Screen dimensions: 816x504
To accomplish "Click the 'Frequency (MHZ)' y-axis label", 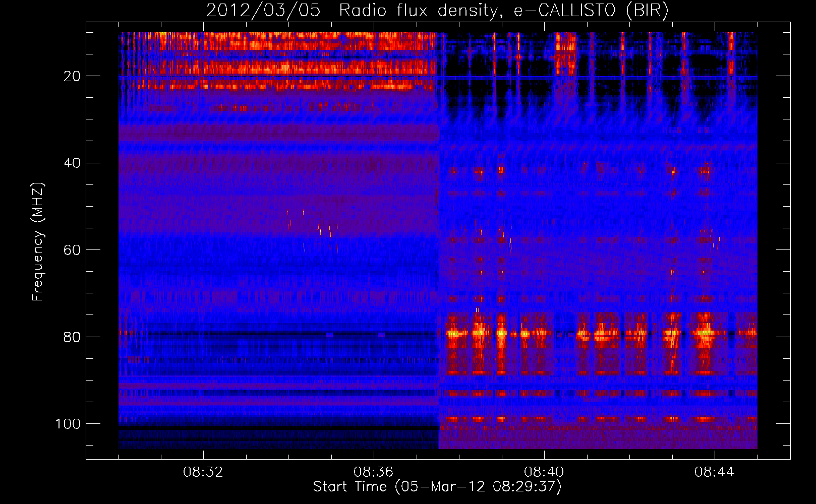I will coord(38,241).
